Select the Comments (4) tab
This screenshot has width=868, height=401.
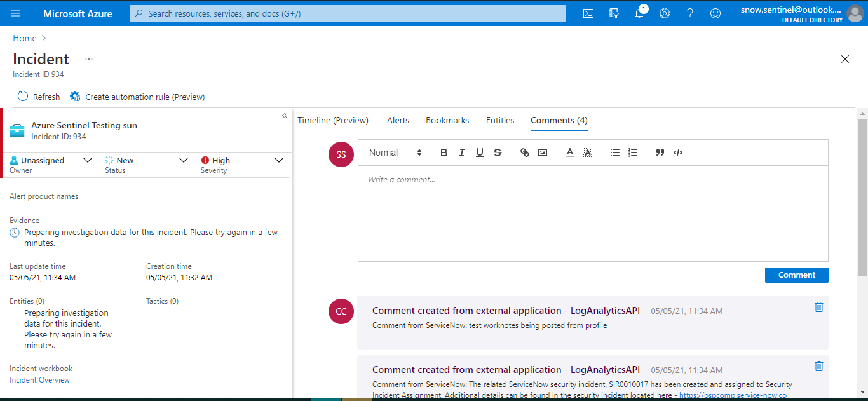coord(559,120)
